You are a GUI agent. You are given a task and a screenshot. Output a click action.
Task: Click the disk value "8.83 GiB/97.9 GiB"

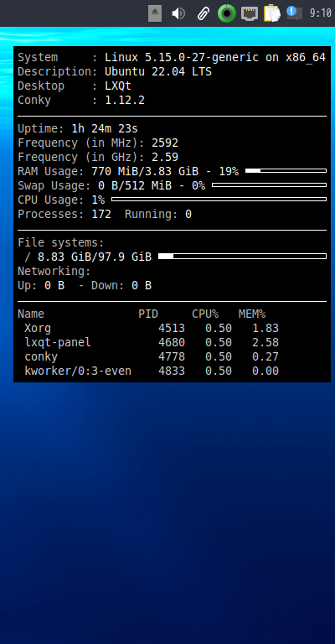click(95, 257)
